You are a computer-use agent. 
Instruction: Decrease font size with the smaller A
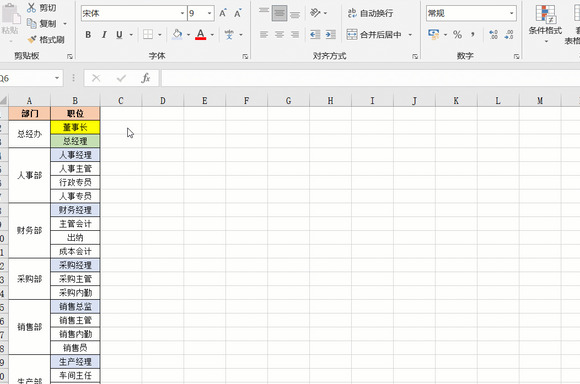coord(238,13)
